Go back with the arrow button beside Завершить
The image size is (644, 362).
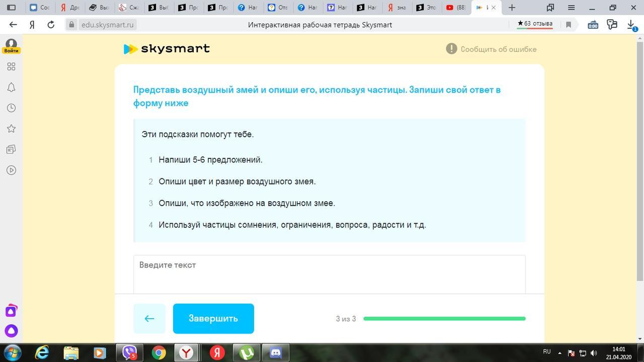click(149, 318)
